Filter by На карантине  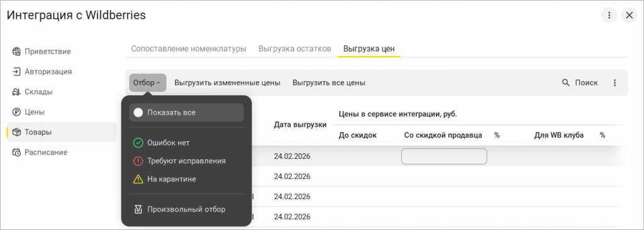186,179
